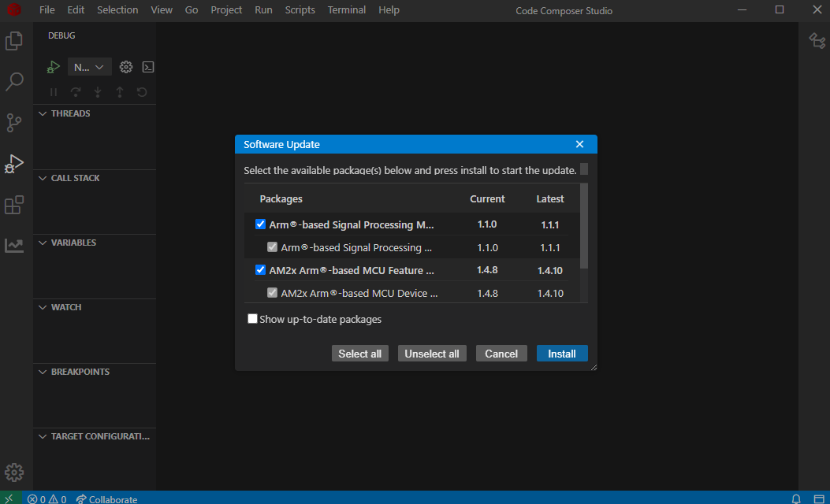Open the Manage gear at the sidebar bottom
This screenshot has width=830, height=504.
point(14,472)
